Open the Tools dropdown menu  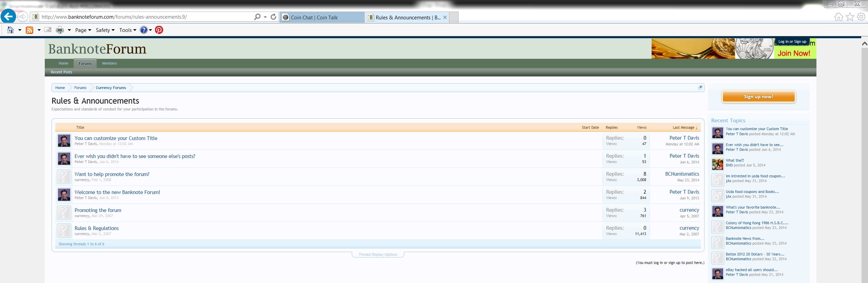click(x=128, y=30)
